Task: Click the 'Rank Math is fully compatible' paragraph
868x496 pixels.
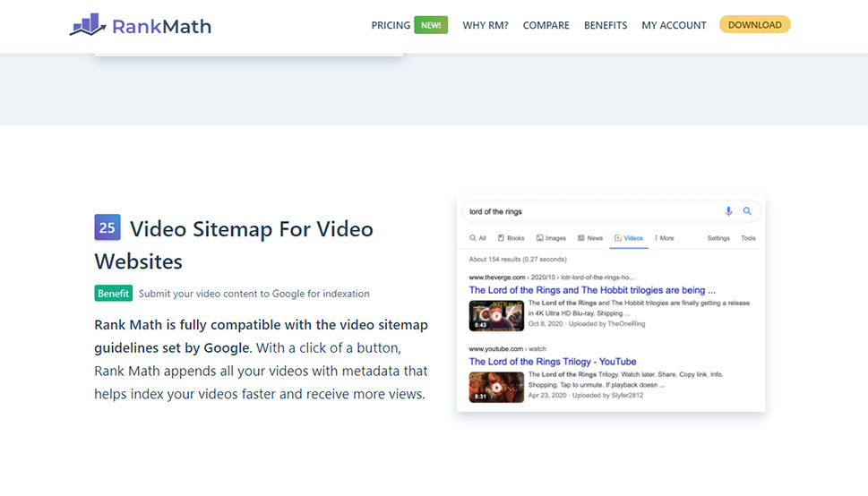Action: pos(261,359)
